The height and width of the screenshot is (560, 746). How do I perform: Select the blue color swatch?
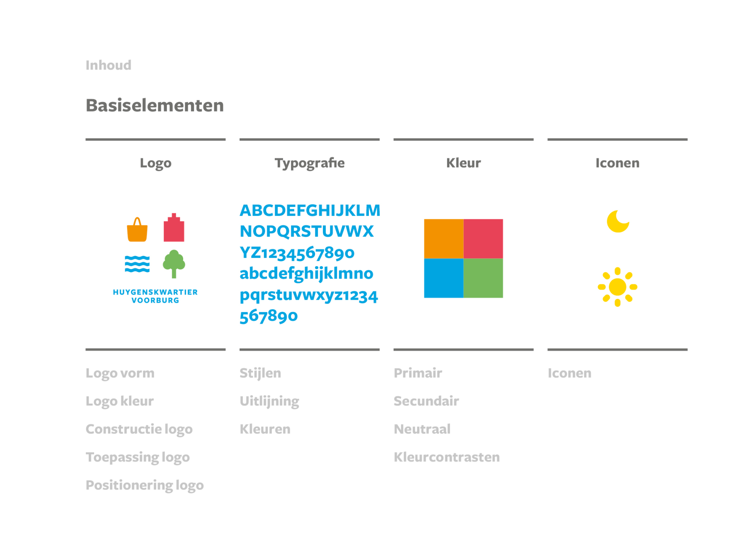coord(443,278)
